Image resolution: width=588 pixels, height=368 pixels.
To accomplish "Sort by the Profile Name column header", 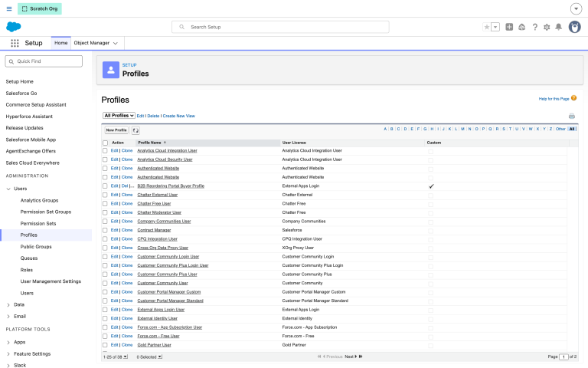I will tap(149, 143).
